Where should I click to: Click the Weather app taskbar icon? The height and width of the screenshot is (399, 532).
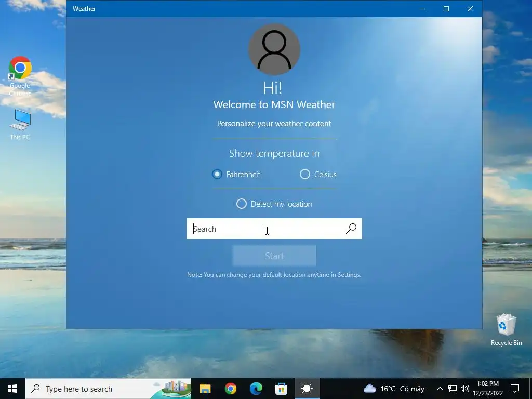pos(307,389)
